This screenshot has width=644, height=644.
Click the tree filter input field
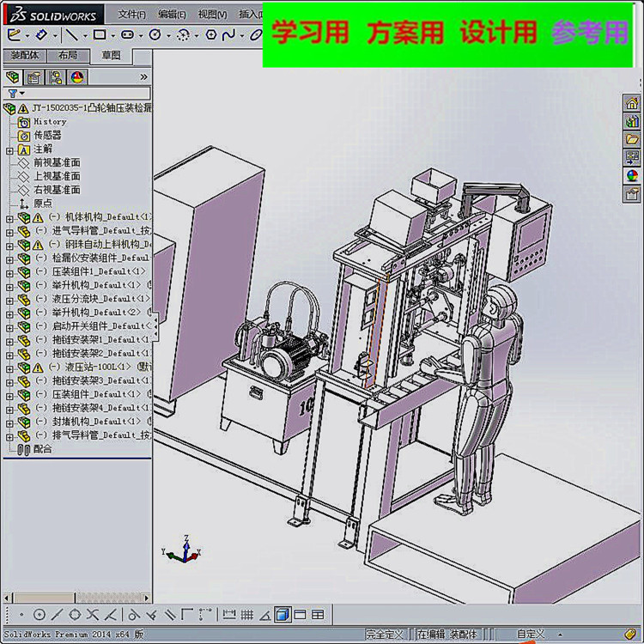pyautogui.click(x=87, y=94)
